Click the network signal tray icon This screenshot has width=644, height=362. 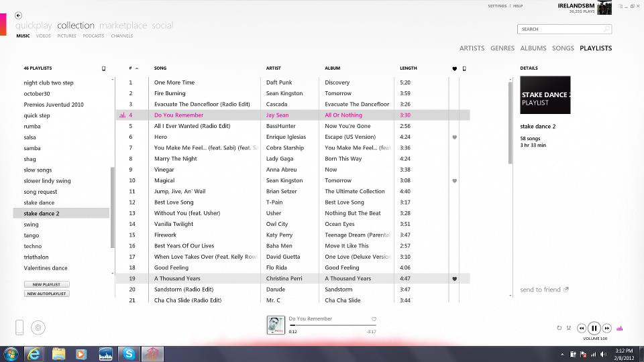point(593,354)
